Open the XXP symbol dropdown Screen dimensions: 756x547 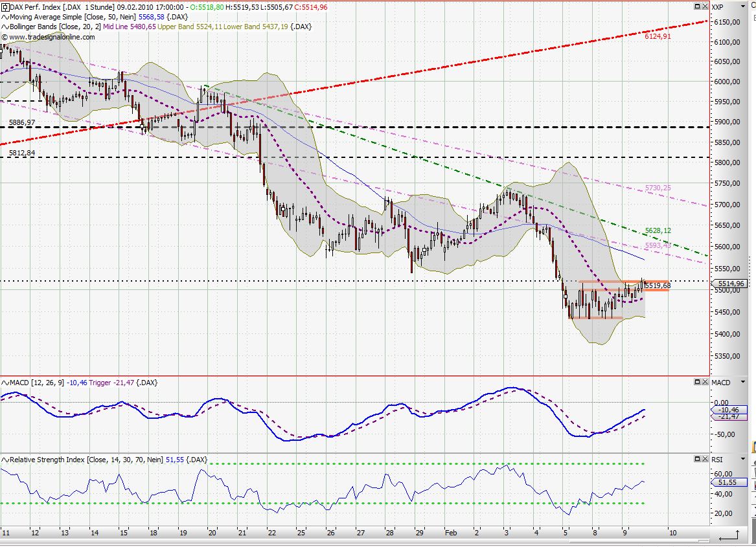(743, 7)
